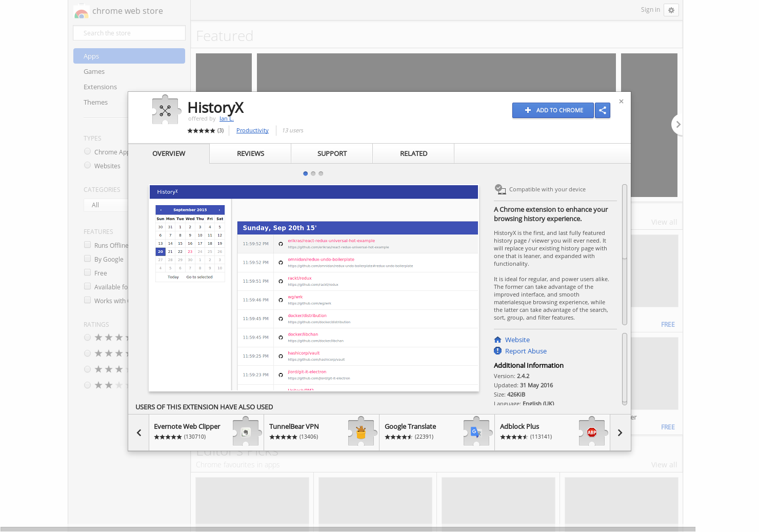The width and height of the screenshot is (759, 532).
Task: Click the HistoryX screenshot preview
Action: coord(313,288)
